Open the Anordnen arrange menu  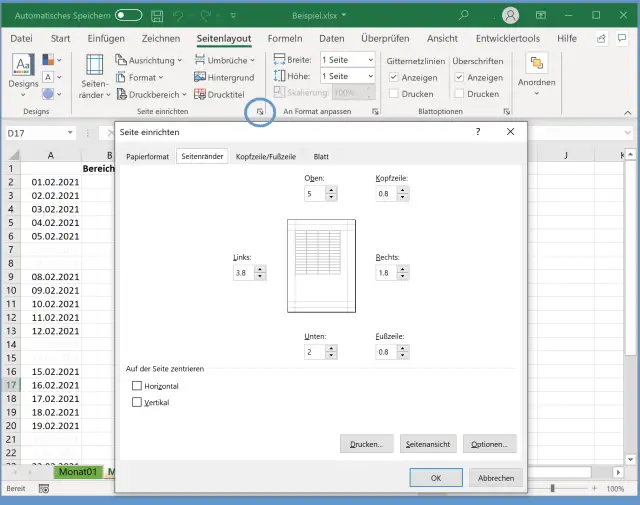536,72
